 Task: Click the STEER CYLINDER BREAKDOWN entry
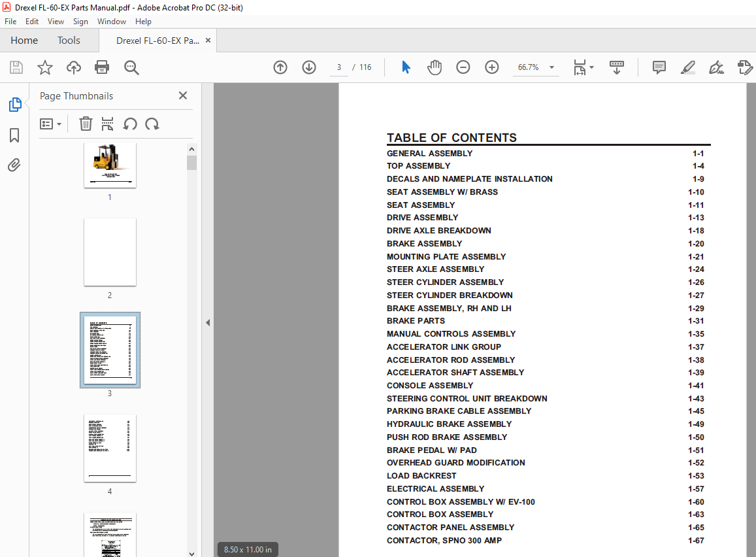(450, 295)
